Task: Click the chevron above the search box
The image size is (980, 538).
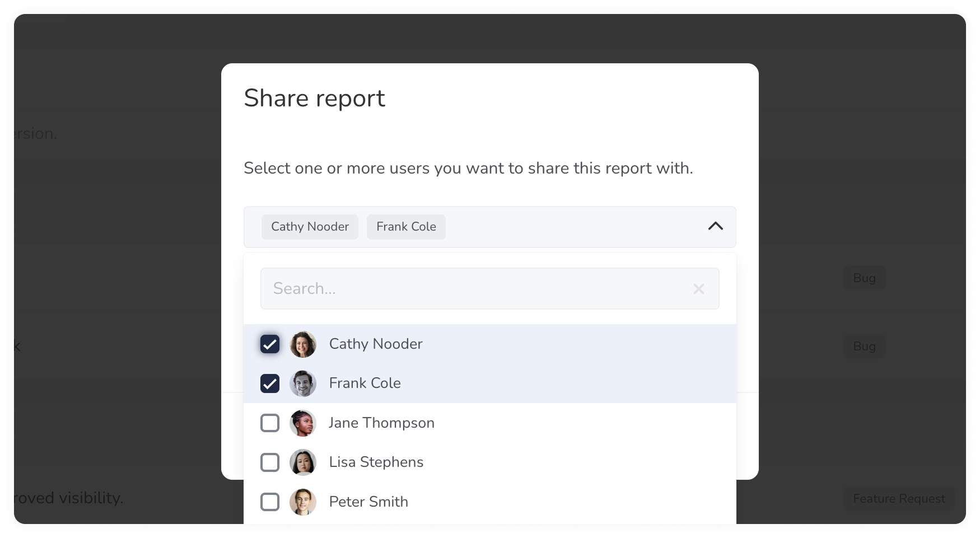Action: [x=715, y=226]
